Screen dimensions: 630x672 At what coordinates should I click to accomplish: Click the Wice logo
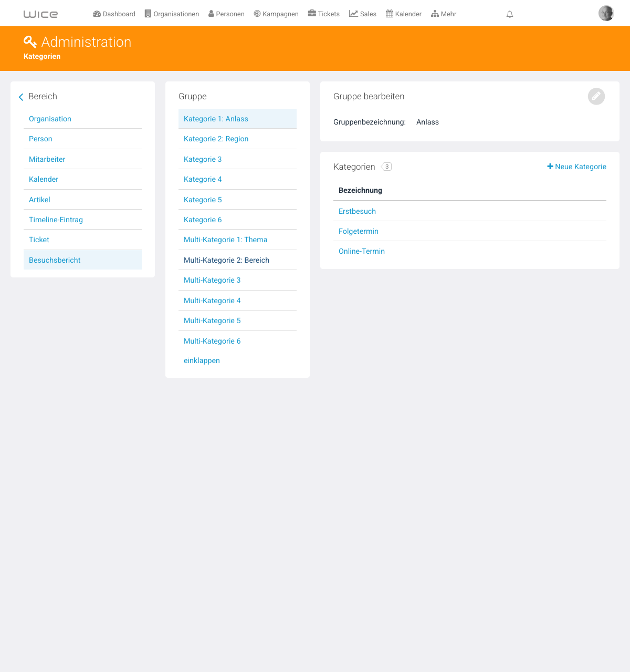[40, 14]
